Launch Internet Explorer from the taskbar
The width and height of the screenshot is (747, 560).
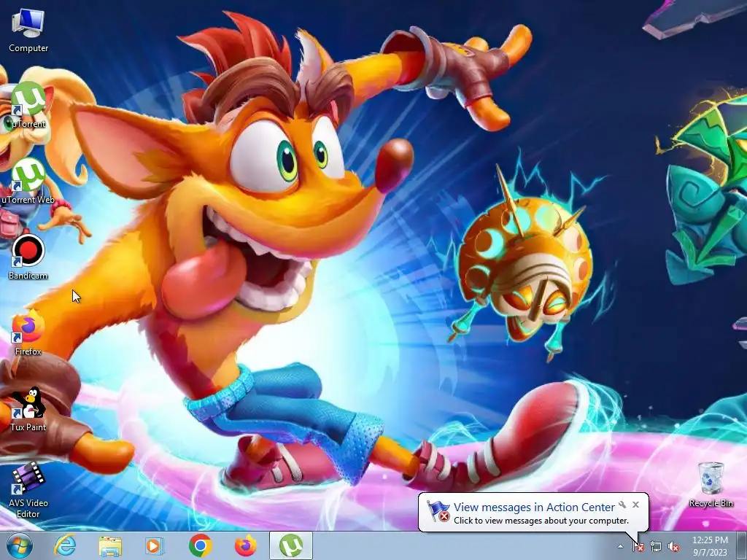click(65, 545)
